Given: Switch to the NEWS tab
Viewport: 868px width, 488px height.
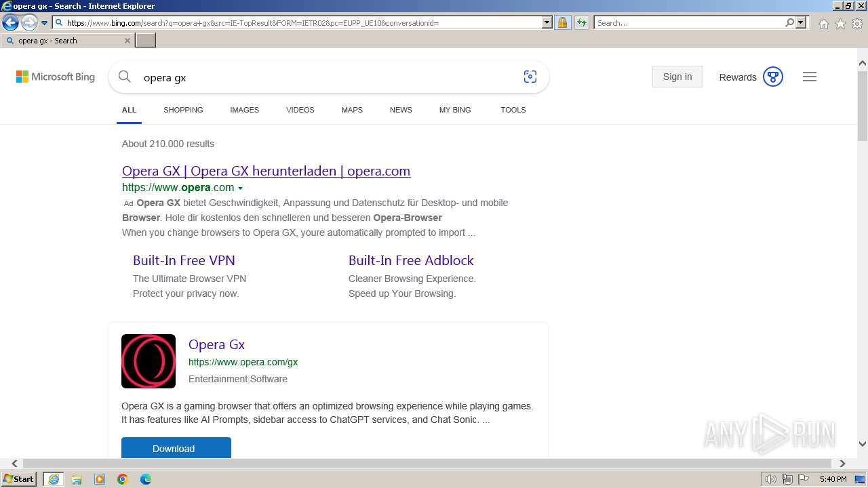Looking at the screenshot, I should click(x=401, y=110).
